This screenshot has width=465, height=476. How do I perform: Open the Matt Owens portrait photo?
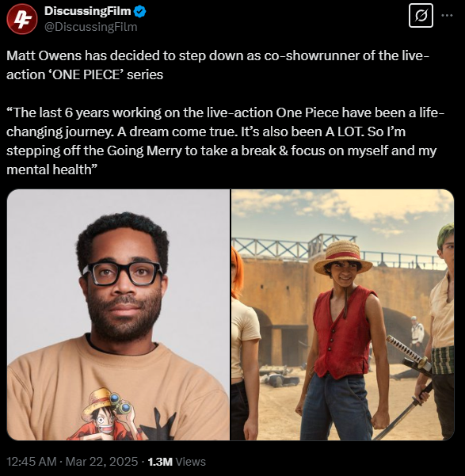click(x=118, y=314)
